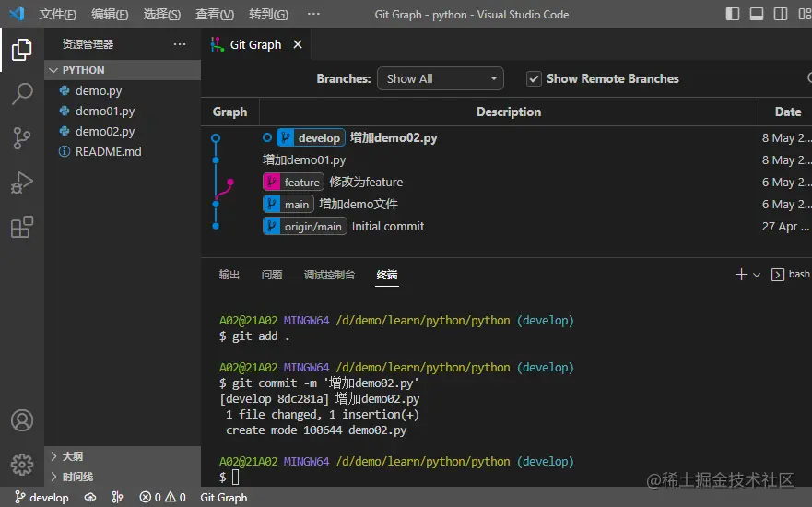Select the 终端 panel tab
Screen dimensions: 812x507
tap(387, 275)
